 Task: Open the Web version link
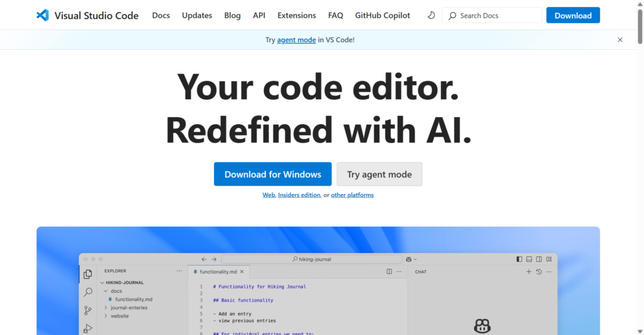(269, 195)
